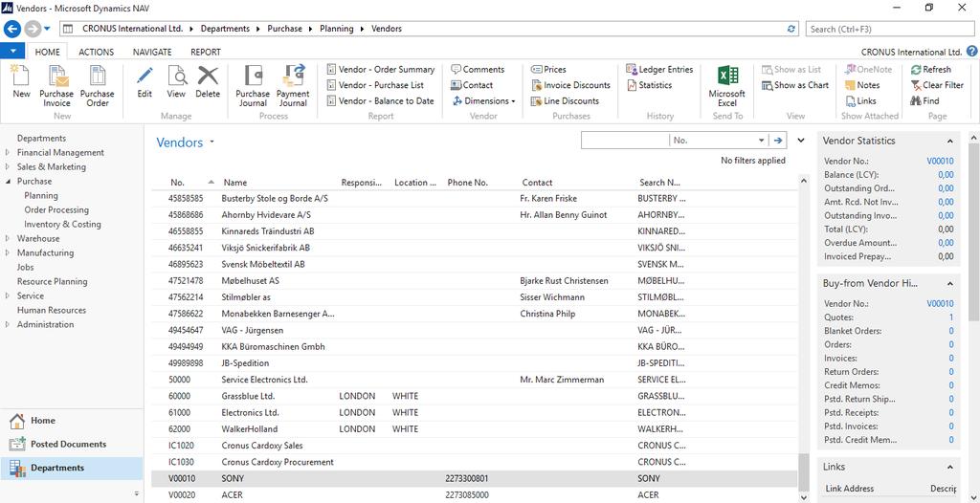Screen dimensions: 980x503
Task: Click Clear Filter in the ribbon
Action: coord(937,85)
